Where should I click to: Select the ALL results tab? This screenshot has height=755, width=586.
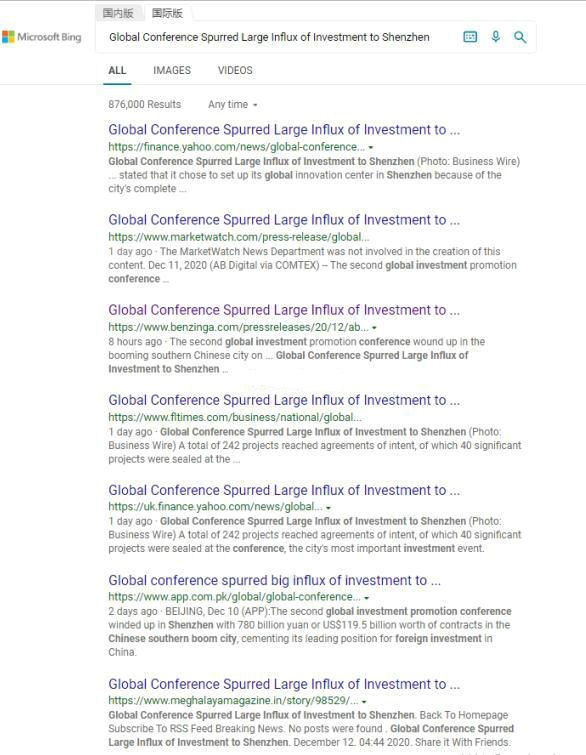(117, 70)
